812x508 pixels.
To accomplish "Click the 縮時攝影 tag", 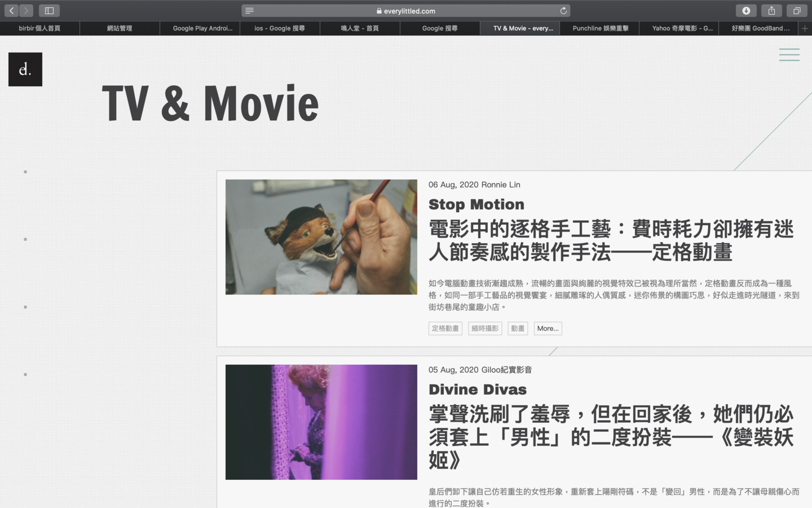I will click(485, 329).
